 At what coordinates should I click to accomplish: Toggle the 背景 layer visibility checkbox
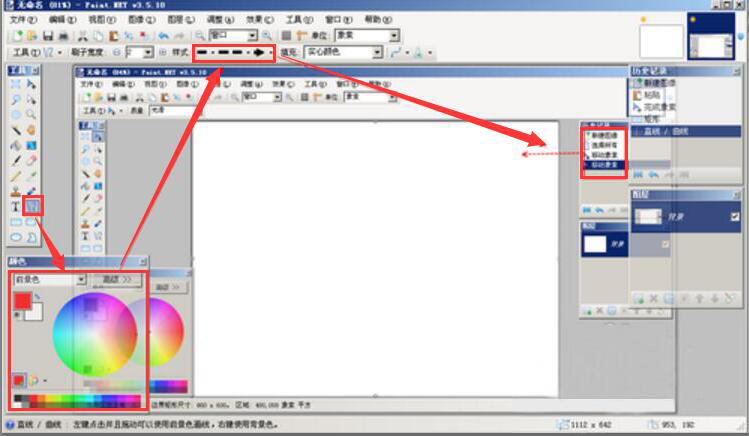(x=735, y=217)
